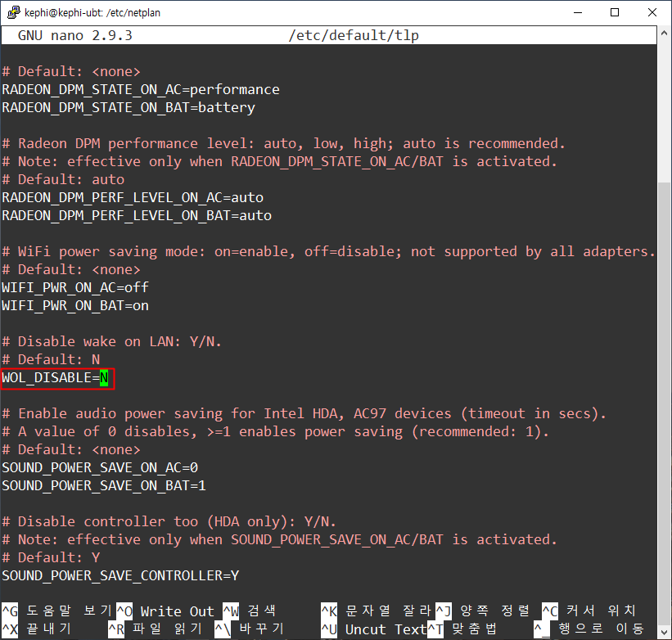Minimize the PuTTY terminal window
Viewport: 672px width, 640px height.
click(578, 12)
